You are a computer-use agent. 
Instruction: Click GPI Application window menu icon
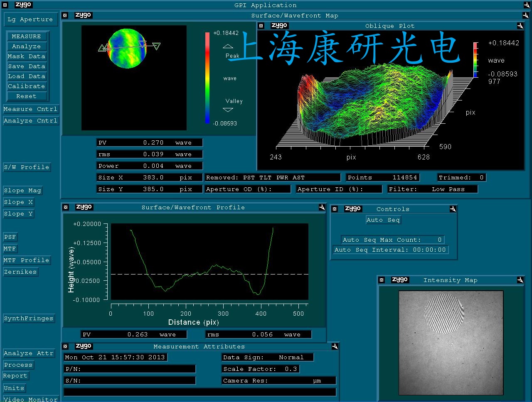[5, 5]
